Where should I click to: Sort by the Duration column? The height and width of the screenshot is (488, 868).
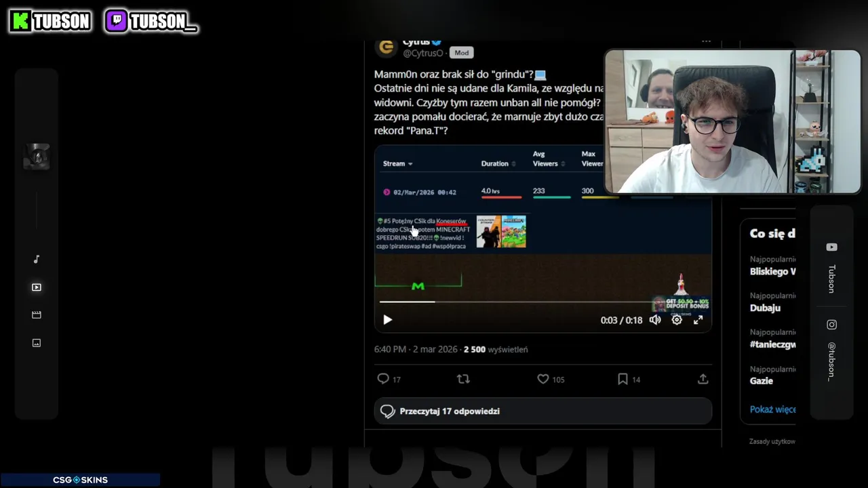[498, 163]
